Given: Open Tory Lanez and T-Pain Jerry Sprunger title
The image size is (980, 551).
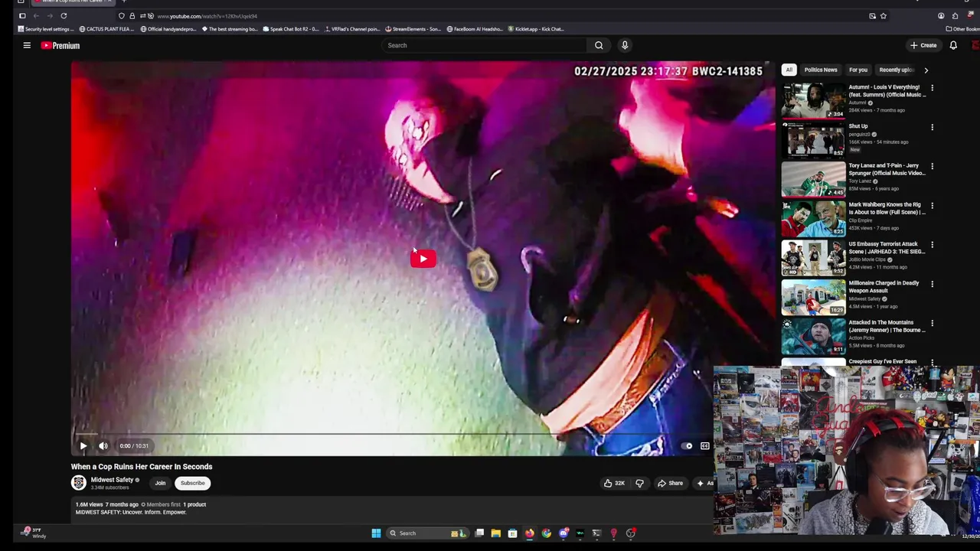Looking at the screenshot, I should pyautogui.click(x=887, y=169).
